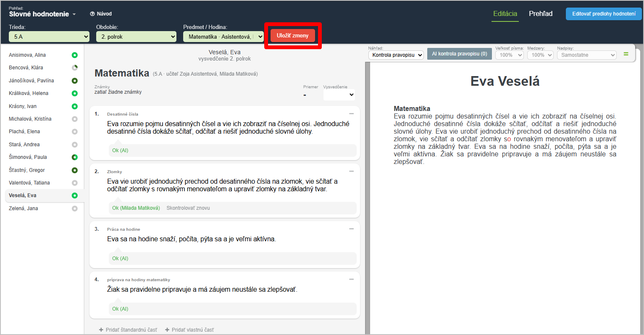
Task: Open three-dot menu for Desatinné čísla section
Action: (351, 114)
